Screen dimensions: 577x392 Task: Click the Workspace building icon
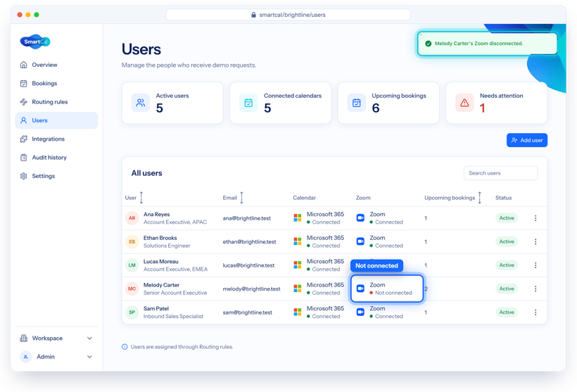tap(23, 339)
